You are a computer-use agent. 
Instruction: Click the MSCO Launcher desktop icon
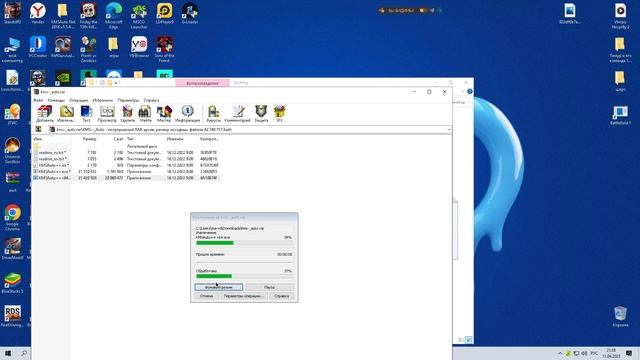pyautogui.click(x=139, y=16)
